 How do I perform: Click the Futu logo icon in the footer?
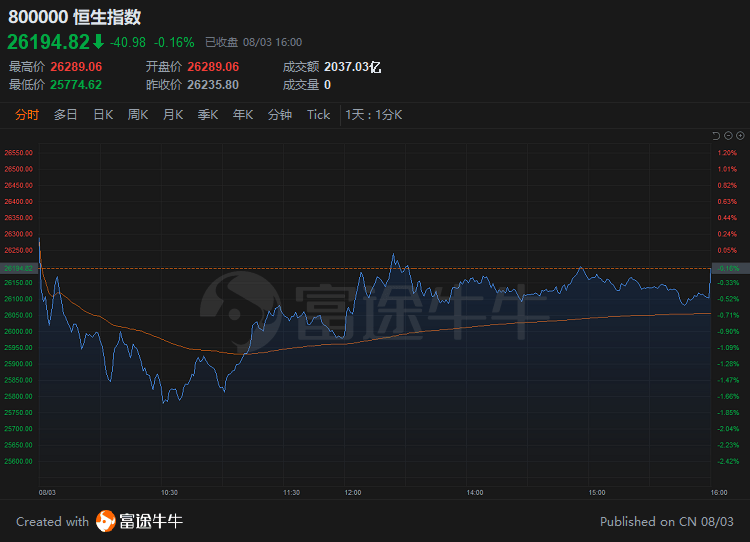click(x=106, y=521)
